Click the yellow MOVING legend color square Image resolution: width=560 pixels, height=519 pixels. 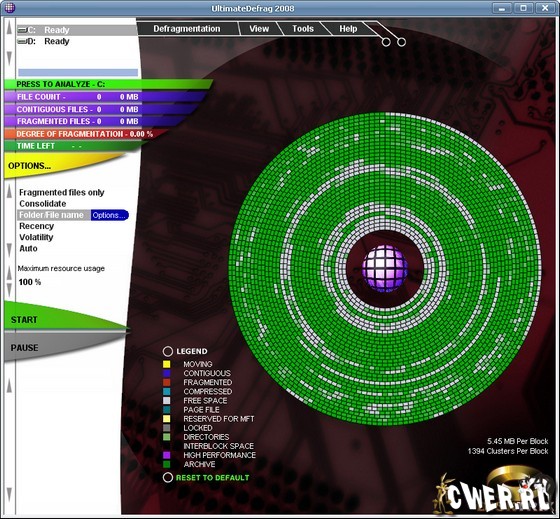click(166, 364)
